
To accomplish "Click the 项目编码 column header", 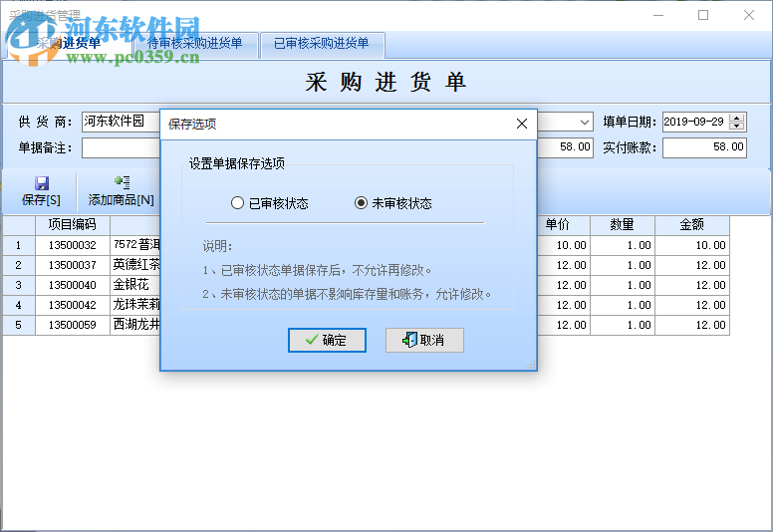I will click(x=73, y=225).
